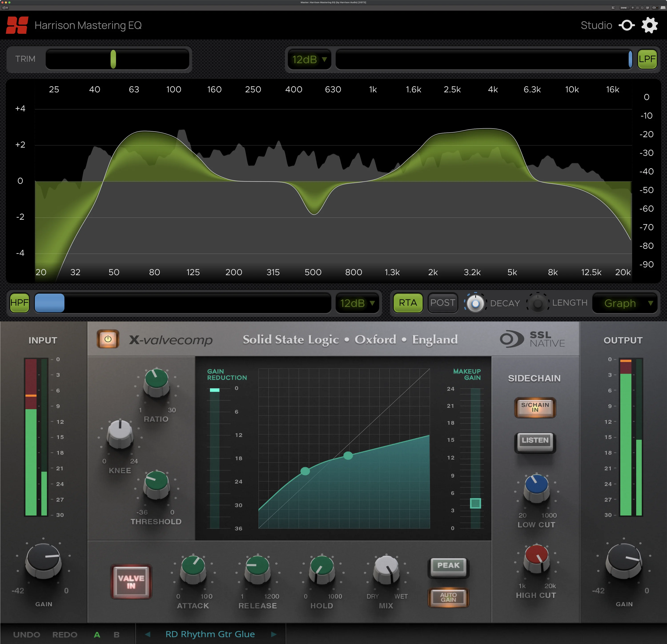Add a new preset with plus icon
The image size is (667, 644).
[633, 8]
